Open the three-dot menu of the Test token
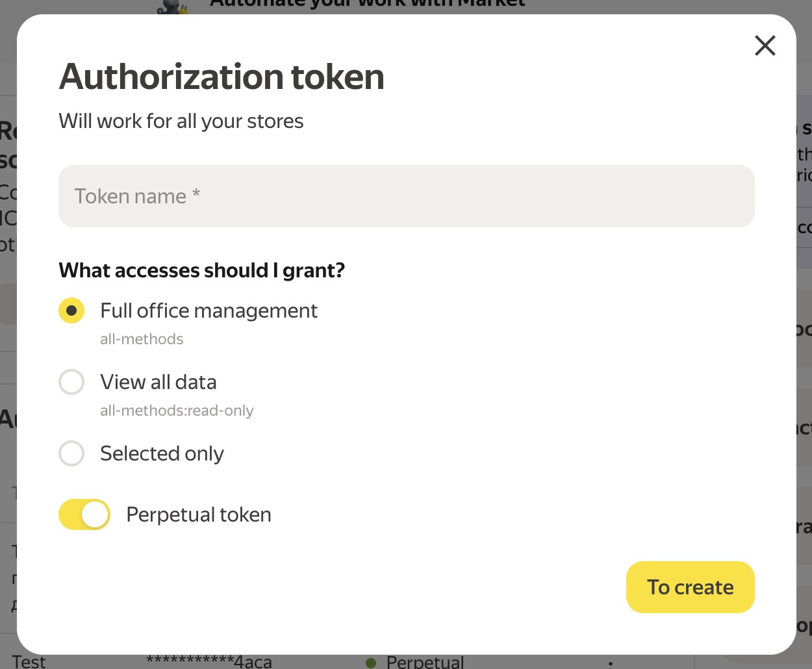This screenshot has width=812, height=669. [610, 663]
